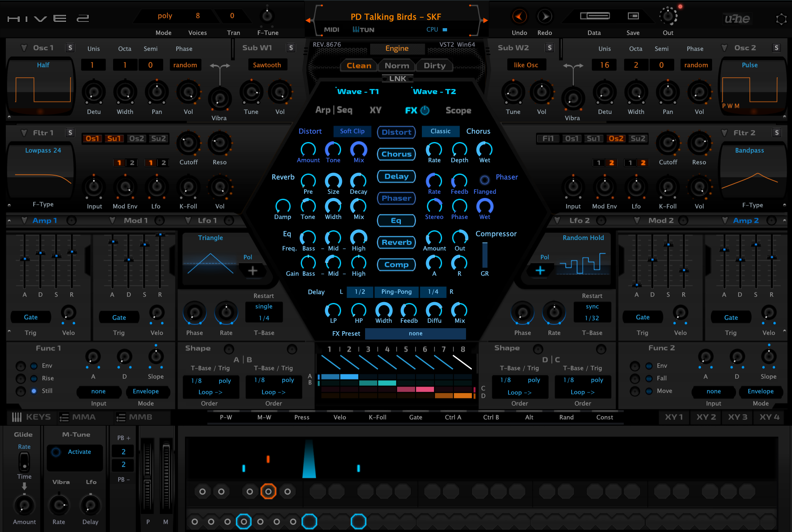
Task: Open the Chorus Classic type dropdown
Action: click(440, 131)
